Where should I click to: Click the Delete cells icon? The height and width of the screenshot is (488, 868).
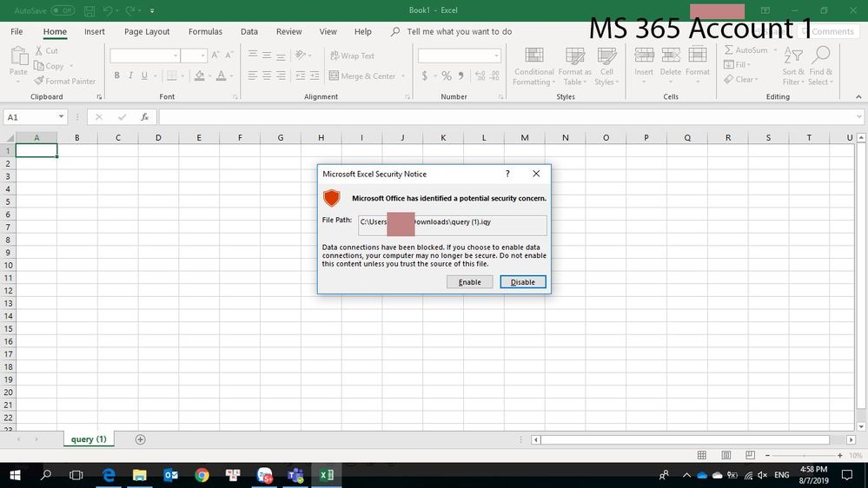pyautogui.click(x=671, y=55)
